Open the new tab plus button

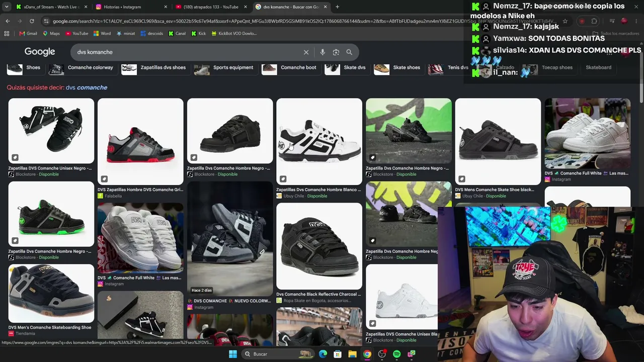(337, 7)
